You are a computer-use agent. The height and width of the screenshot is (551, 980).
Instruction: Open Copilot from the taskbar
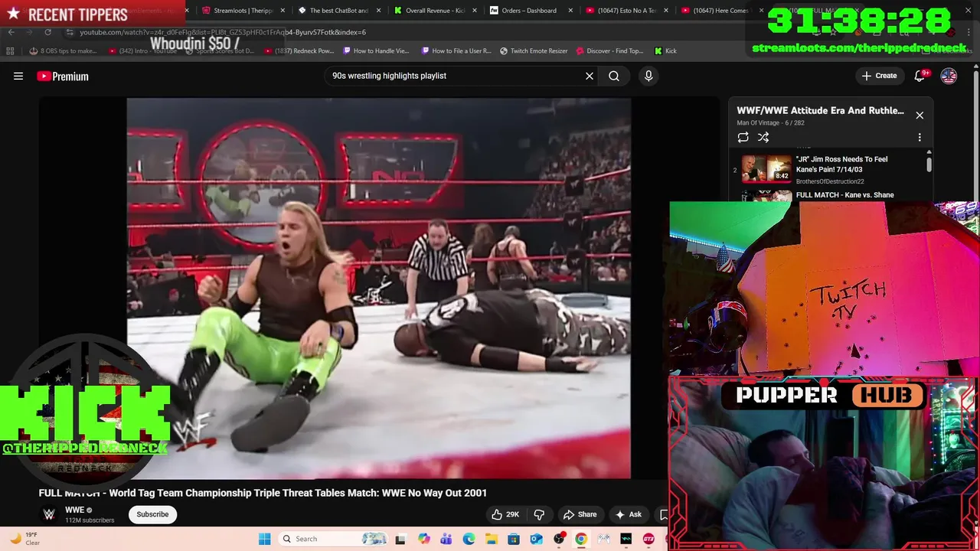coord(424,539)
